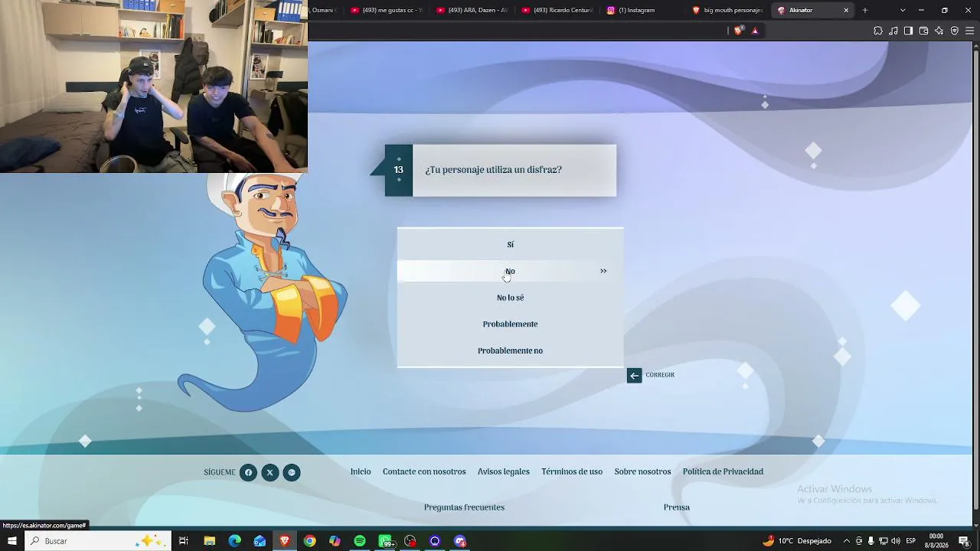Open the "Sobre nosotros" link

[x=642, y=471]
